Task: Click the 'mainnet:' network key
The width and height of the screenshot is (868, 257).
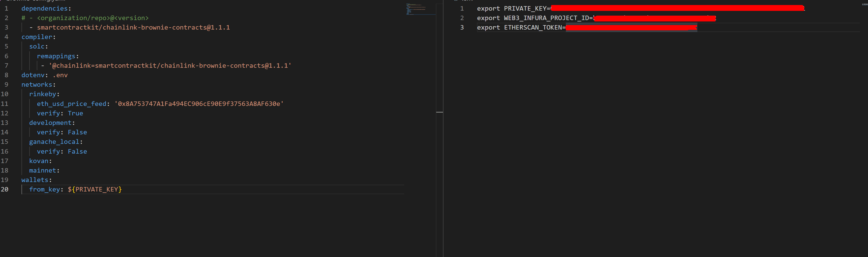Action: click(x=44, y=170)
